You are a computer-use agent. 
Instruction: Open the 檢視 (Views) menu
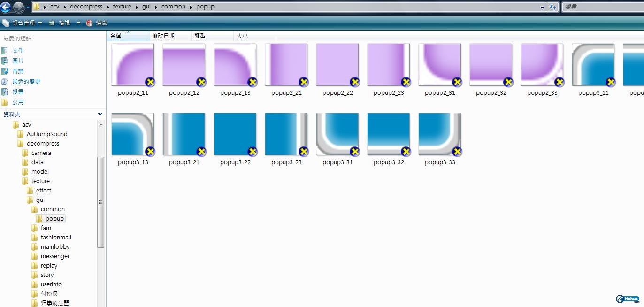point(60,23)
